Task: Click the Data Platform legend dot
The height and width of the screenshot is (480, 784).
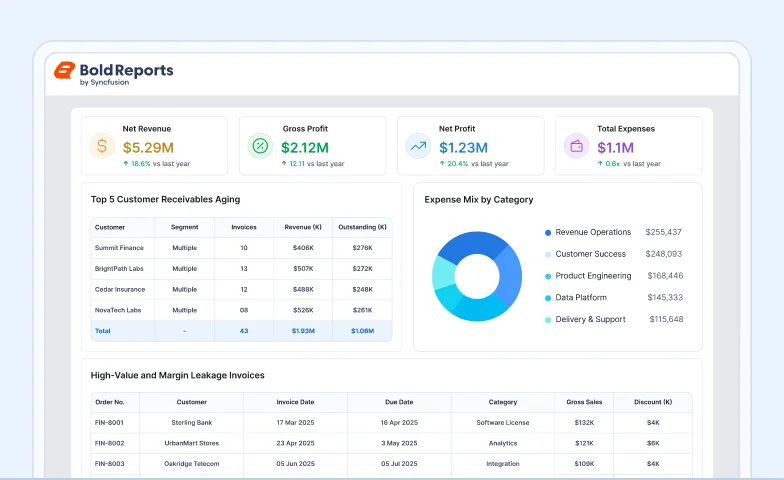Action: [x=548, y=298]
